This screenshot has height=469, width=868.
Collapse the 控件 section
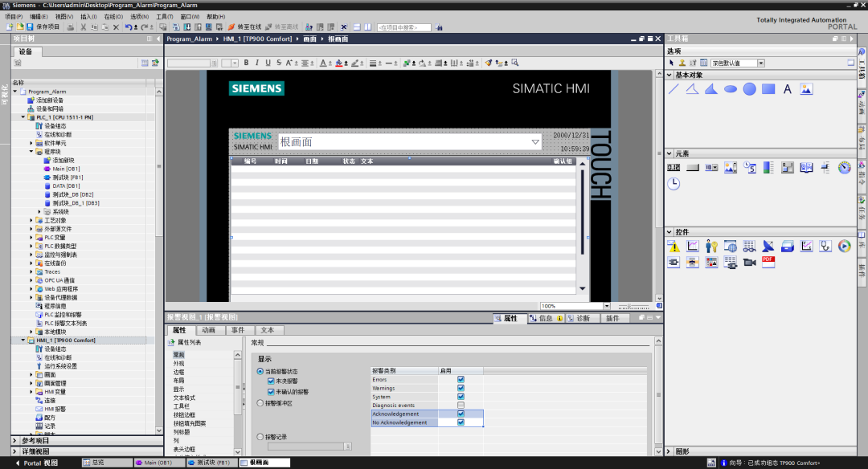point(669,232)
